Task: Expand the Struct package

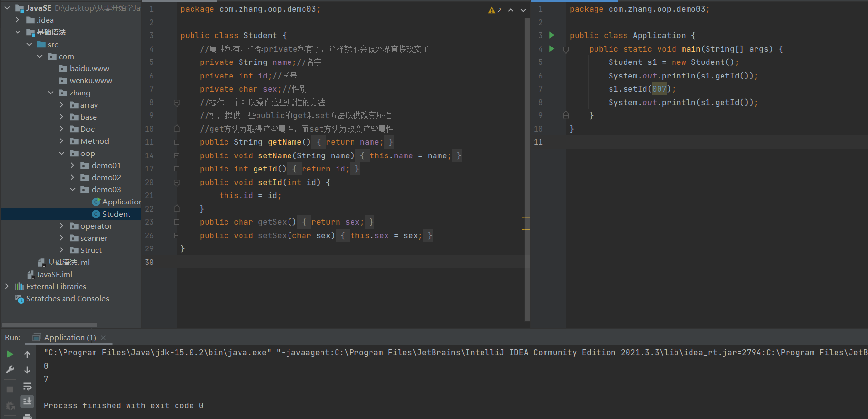Action: [62, 250]
